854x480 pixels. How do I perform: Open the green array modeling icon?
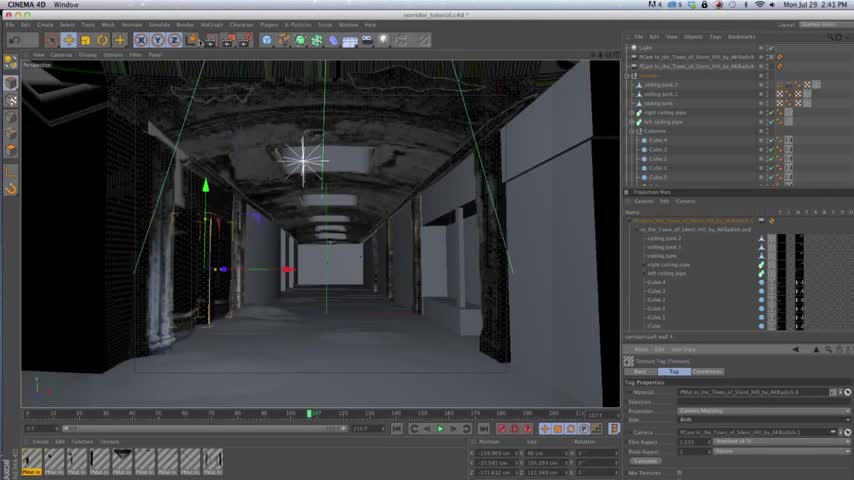click(x=317, y=40)
